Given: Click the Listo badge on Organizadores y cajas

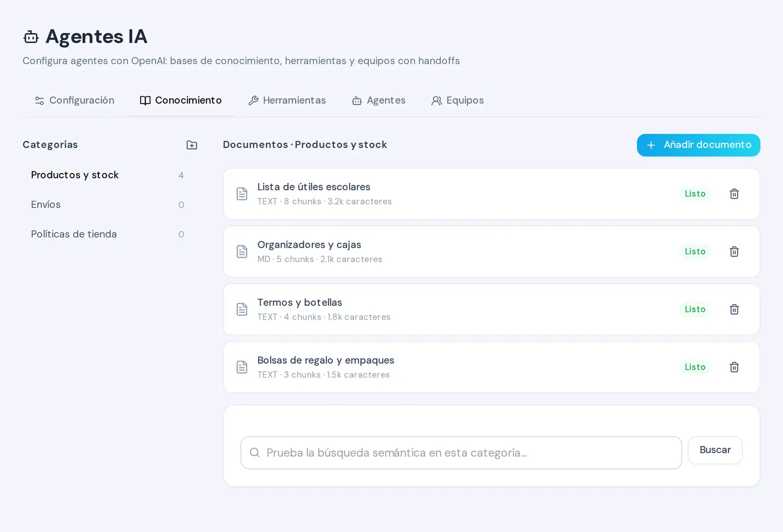Looking at the screenshot, I should (x=695, y=251).
